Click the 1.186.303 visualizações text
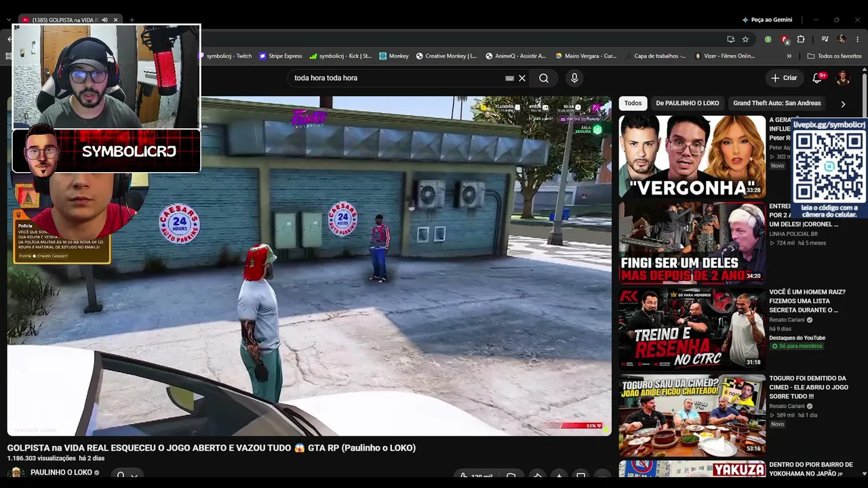Screen dimensions: 868x488 point(41,459)
